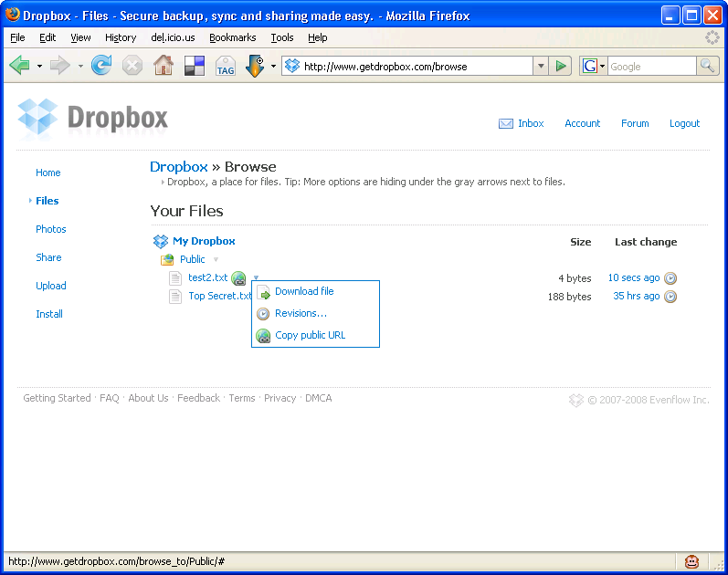Open the History menu
This screenshot has width=728, height=575.
pyautogui.click(x=121, y=37)
